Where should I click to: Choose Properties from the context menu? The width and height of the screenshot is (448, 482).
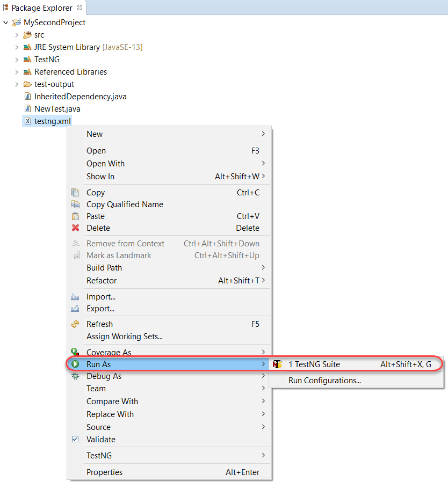[x=169, y=472]
